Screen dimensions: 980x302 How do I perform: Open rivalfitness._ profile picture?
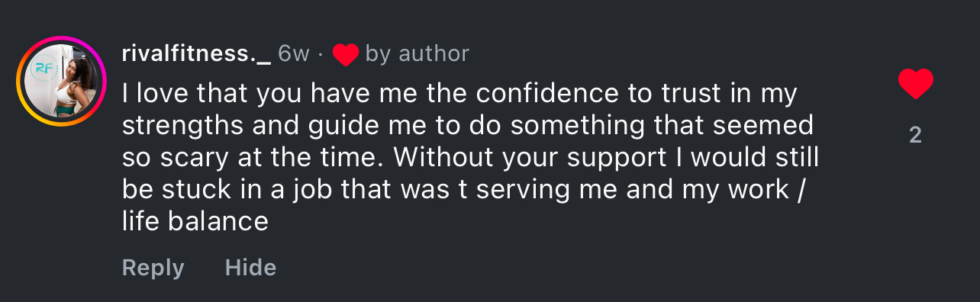click(62, 81)
